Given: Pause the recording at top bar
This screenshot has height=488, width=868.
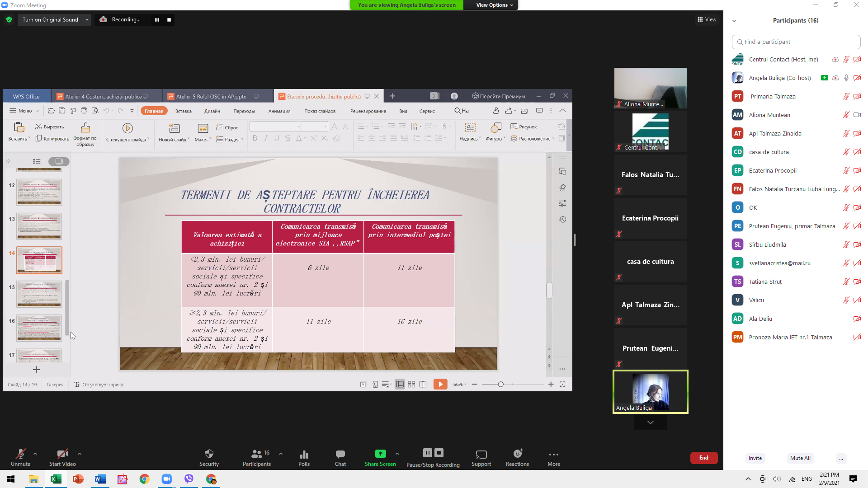Looking at the screenshot, I should [157, 20].
